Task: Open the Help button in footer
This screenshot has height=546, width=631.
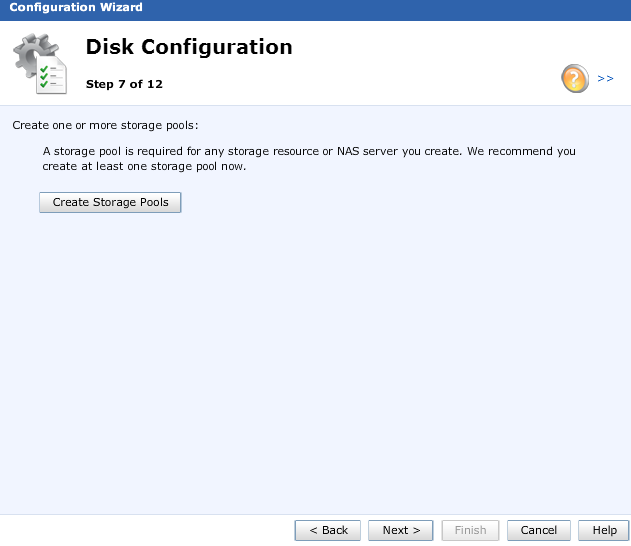Action: point(604,530)
